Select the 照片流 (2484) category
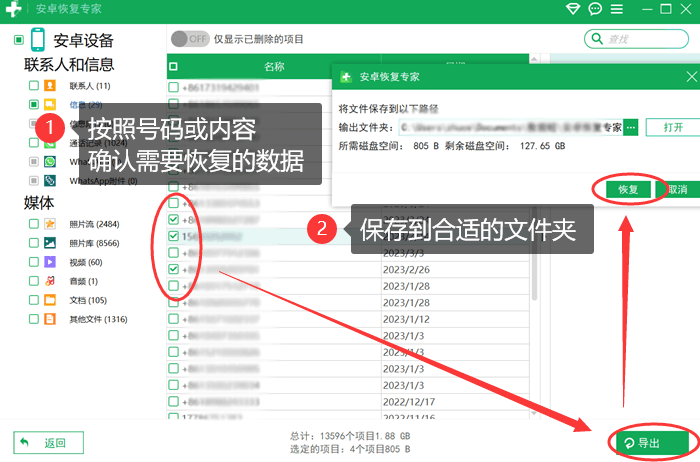This screenshot has width=700, height=462. pos(94,224)
